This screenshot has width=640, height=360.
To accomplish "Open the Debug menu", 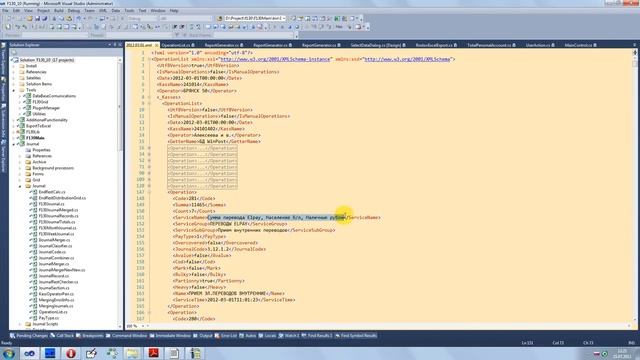I will (x=74, y=11).
